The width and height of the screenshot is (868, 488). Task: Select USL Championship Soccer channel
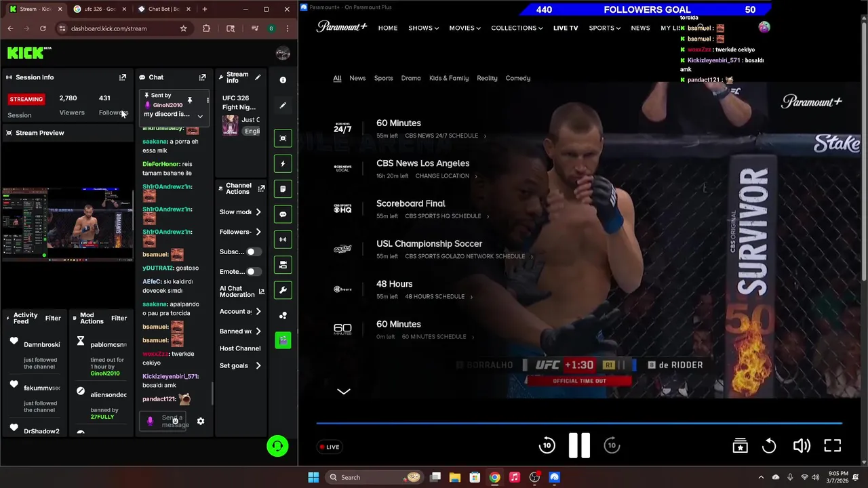point(429,243)
